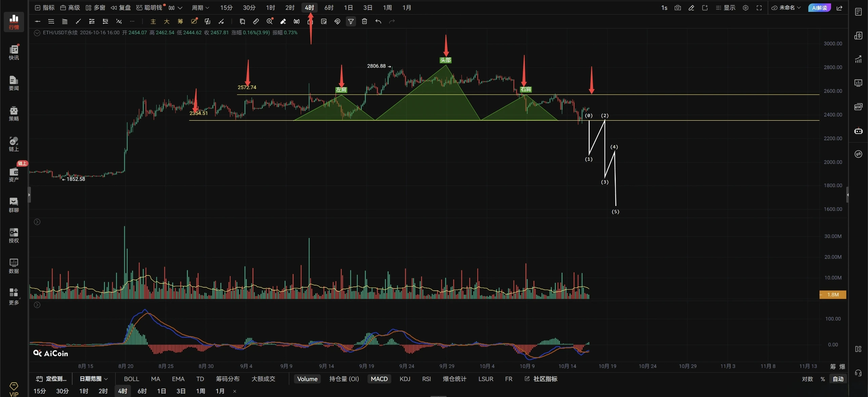This screenshot has width=868, height=397.
Task: Click the trash delete drawings icon
Action: click(364, 21)
